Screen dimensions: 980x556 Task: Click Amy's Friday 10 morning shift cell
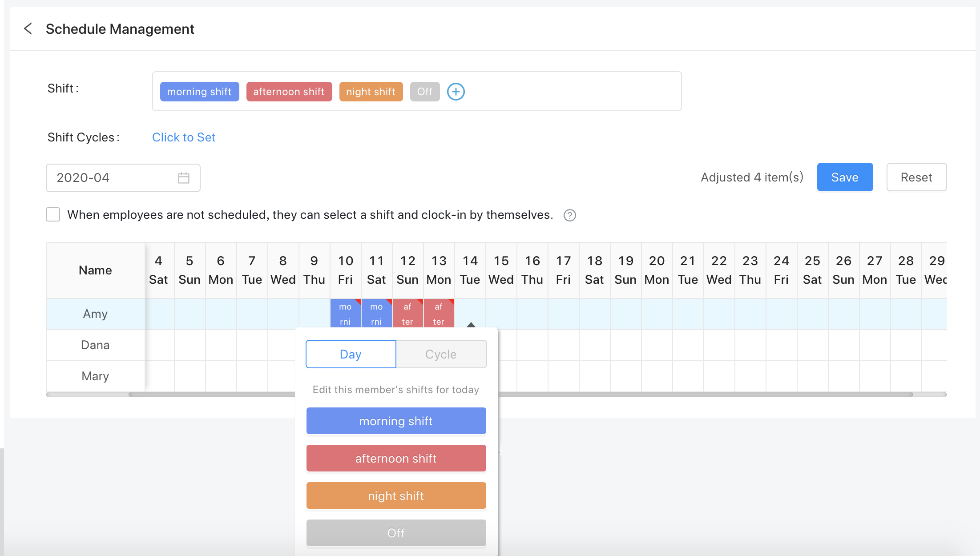coord(345,314)
